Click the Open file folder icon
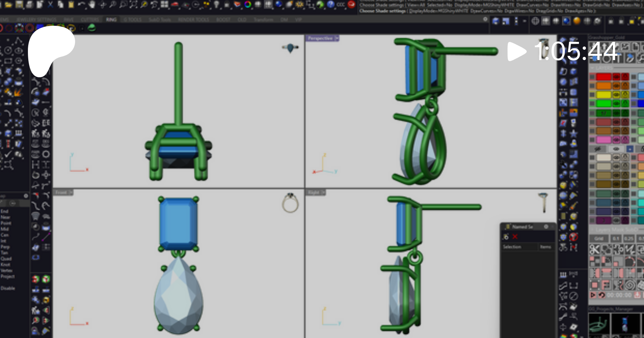Viewport: 644px width, 338px height. (8, 5)
